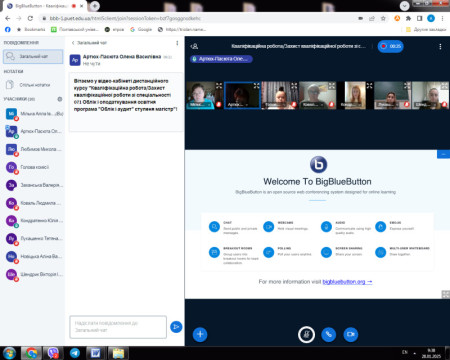Click the Multi-user Whiteboard icon on slide

click(x=380, y=252)
